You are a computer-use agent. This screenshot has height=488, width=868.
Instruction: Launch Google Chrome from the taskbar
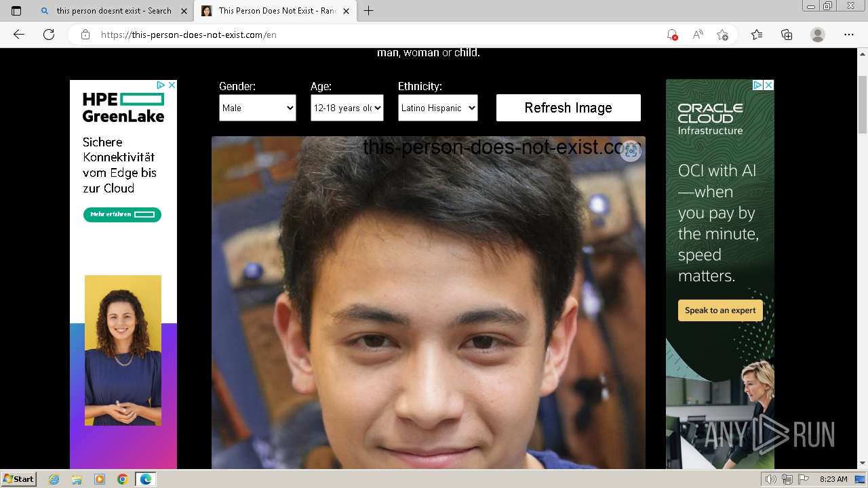pyautogui.click(x=122, y=479)
